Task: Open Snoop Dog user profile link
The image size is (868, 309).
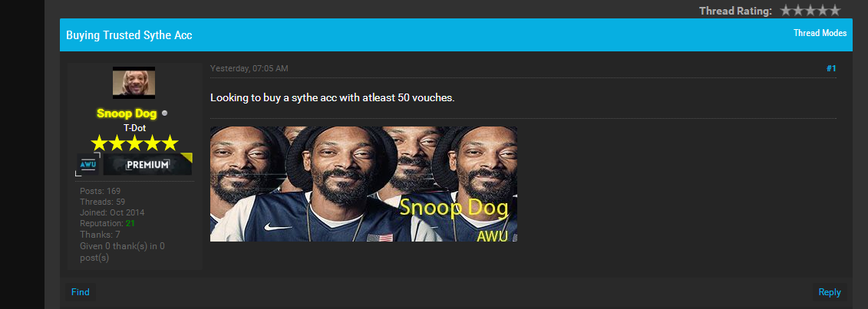Action: point(126,113)
